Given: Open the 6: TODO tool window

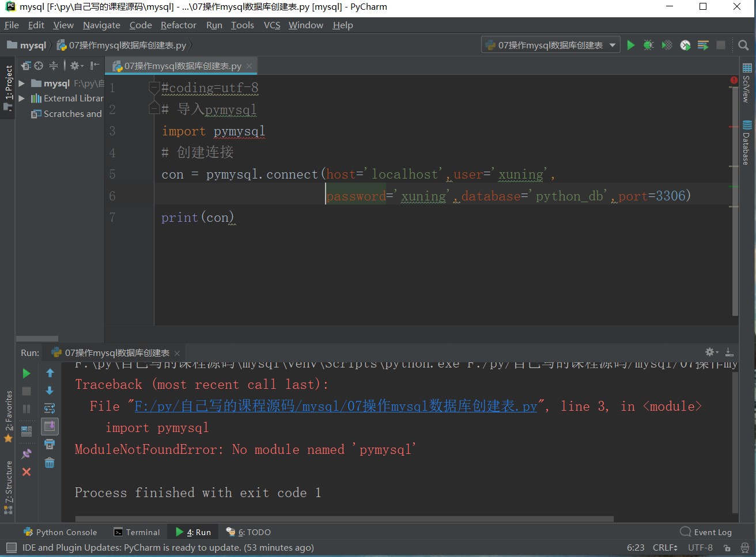Looking at the screenshot, I should [248, 532].
